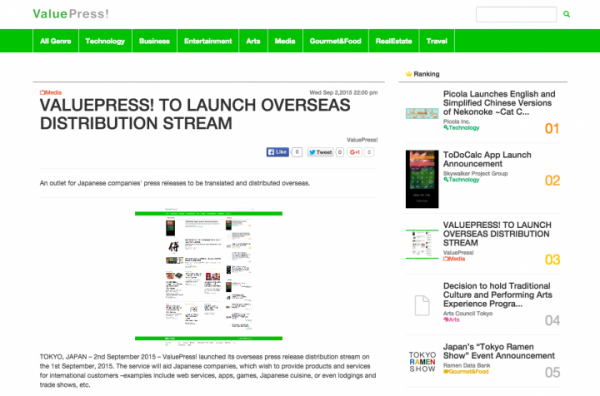Click the Twitter Tweet button
The image size is (600, 396).
(x=320, y=152)
